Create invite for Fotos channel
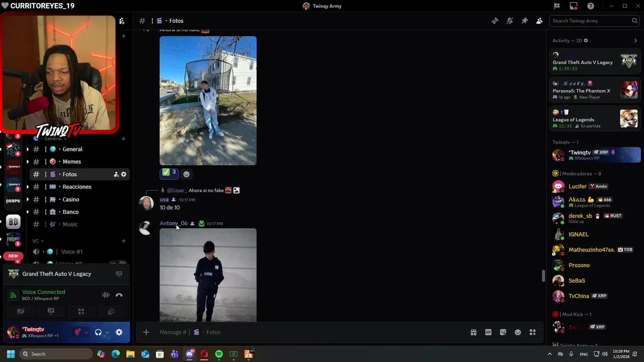The width and height of the screenshot is (644, 362). pos(116,174)
